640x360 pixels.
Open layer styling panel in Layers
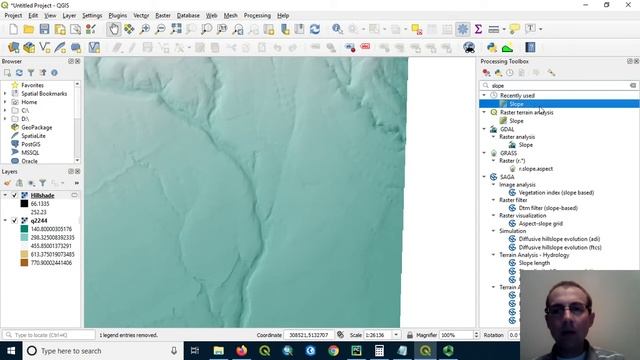(x=7, y=183)
